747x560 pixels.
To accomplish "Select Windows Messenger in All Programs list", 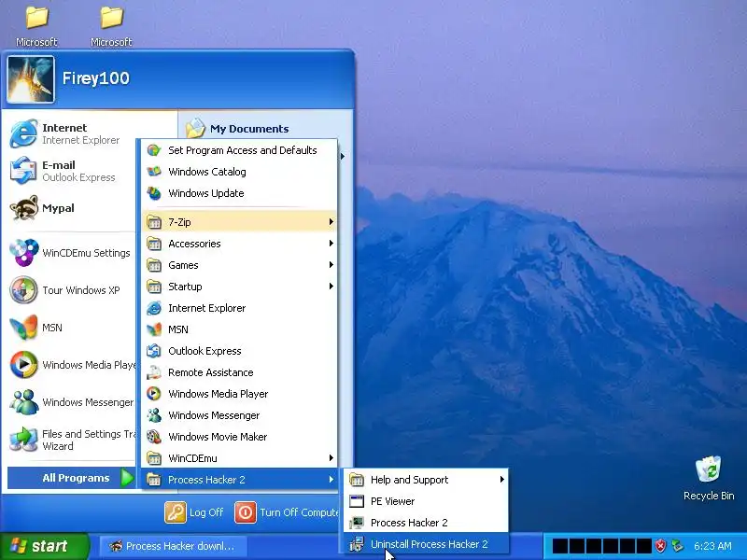I will click(x=239, y=415).
